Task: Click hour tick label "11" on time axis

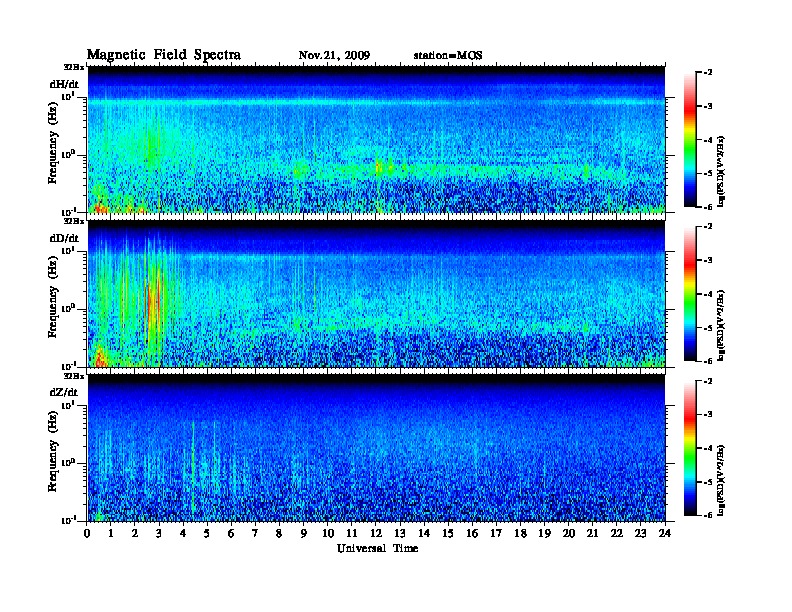Action: click(352, 533)
